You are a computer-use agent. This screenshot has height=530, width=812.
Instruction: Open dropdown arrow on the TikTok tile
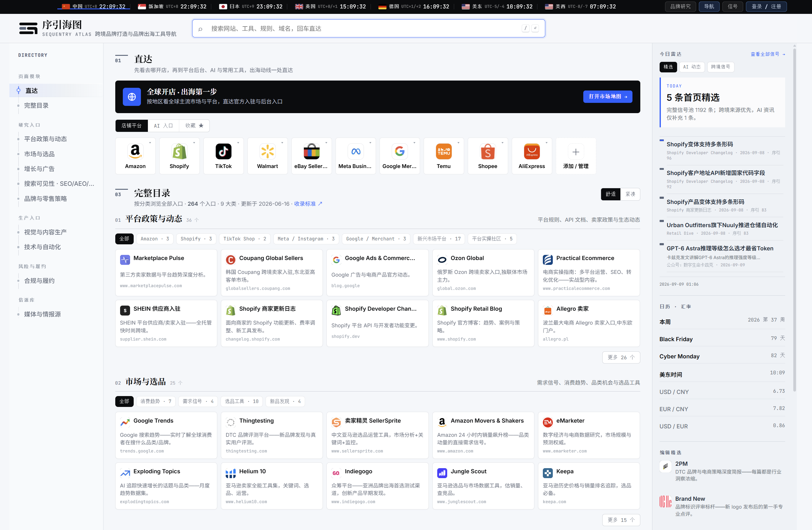tap(238, 143)
